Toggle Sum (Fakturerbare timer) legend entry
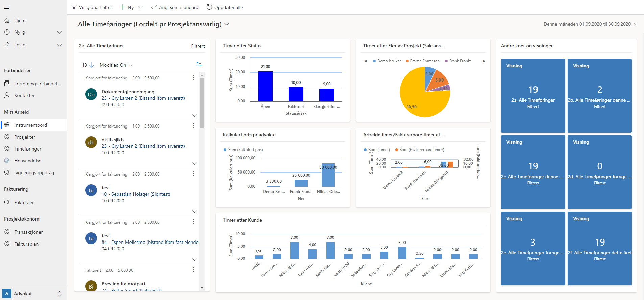This screenshot has width=644, height=300. [420, 150]
